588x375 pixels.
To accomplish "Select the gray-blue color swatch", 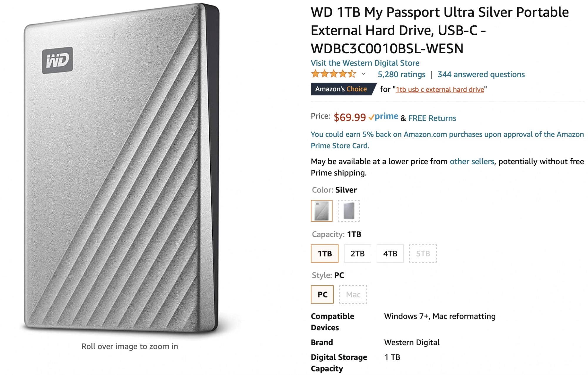I will (349, 211).
